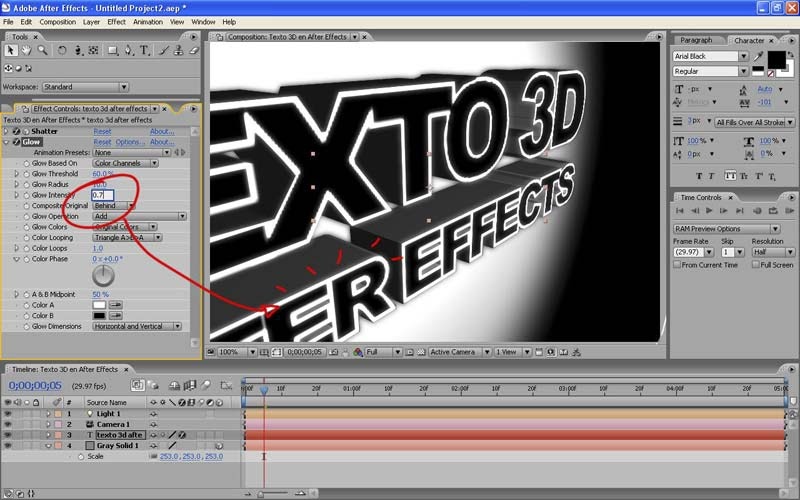Expand the Light 1 layer
Viewport: 800px width, 500px height.
click(x=48, y=414)
